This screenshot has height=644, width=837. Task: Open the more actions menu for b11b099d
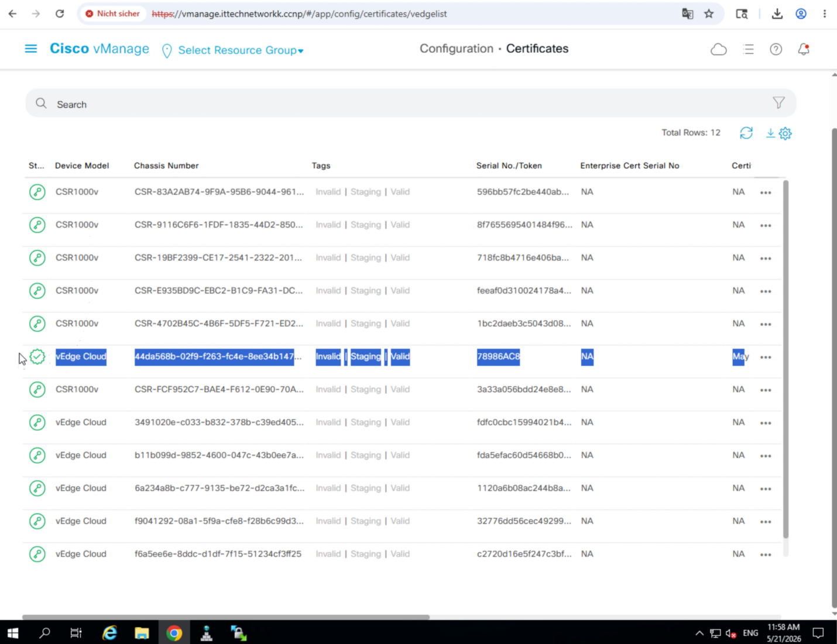pyautogui.click(x=766, y=456)
